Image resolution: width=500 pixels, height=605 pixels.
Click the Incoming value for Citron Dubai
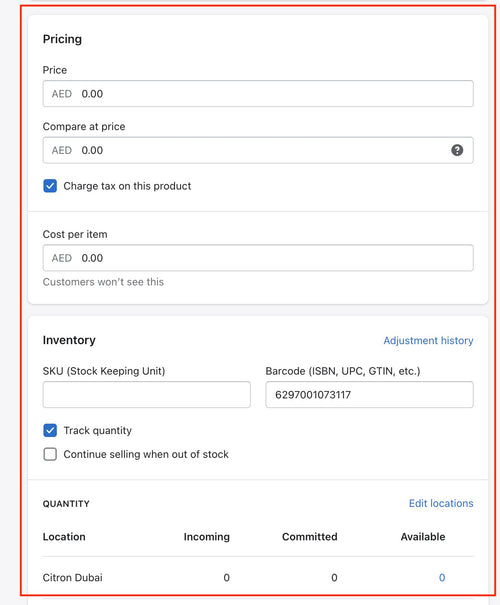pos(226,578)
